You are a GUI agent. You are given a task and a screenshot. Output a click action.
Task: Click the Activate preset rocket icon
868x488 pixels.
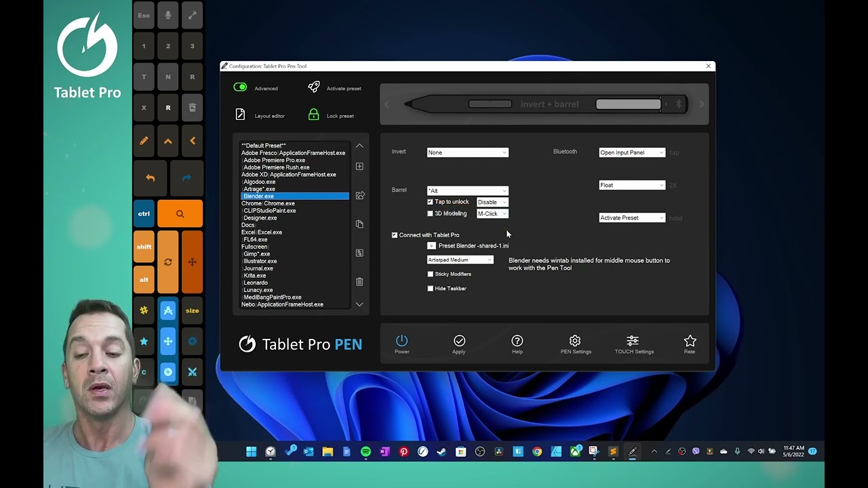[x=313, y=87]
